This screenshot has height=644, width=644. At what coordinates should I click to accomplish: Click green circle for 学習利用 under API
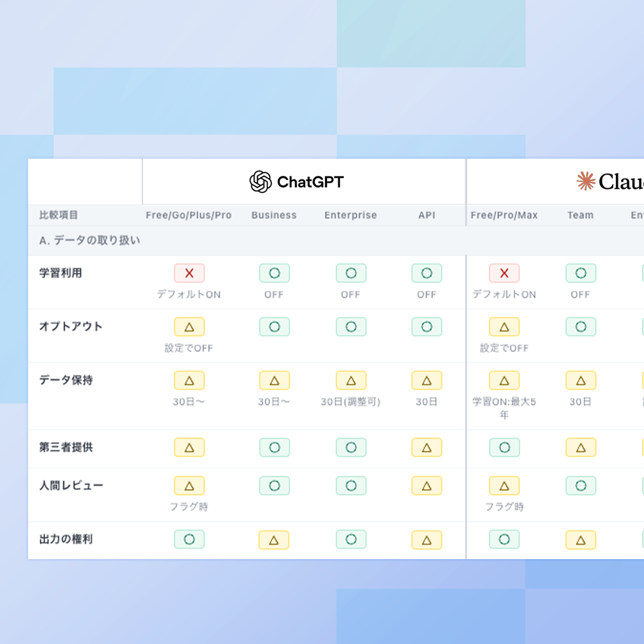(x=427, y=273)
